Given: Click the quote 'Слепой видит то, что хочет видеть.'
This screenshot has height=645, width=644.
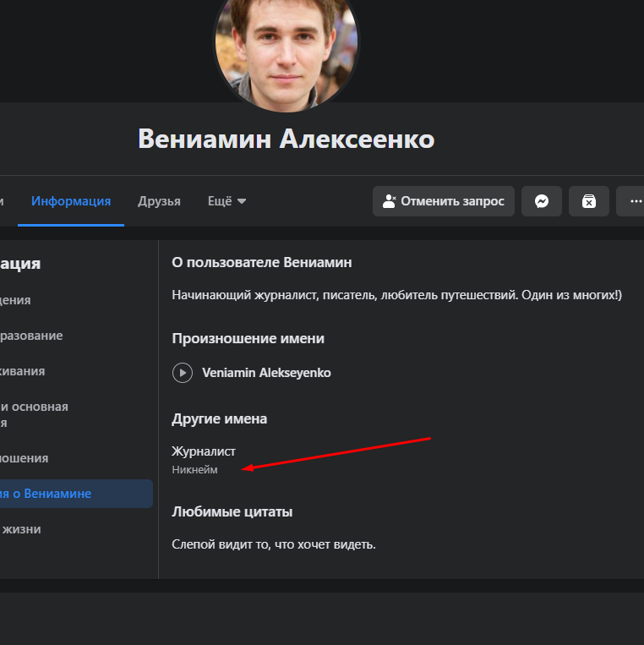Looking at the screenshot, I should (274, 544).
